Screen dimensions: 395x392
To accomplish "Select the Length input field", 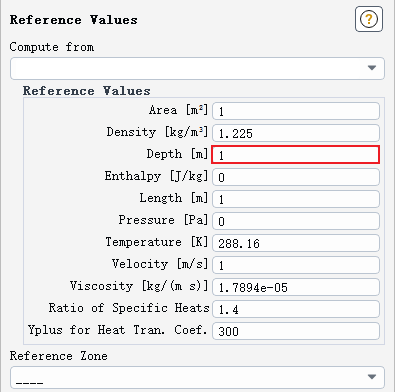I will coord(296,199).
